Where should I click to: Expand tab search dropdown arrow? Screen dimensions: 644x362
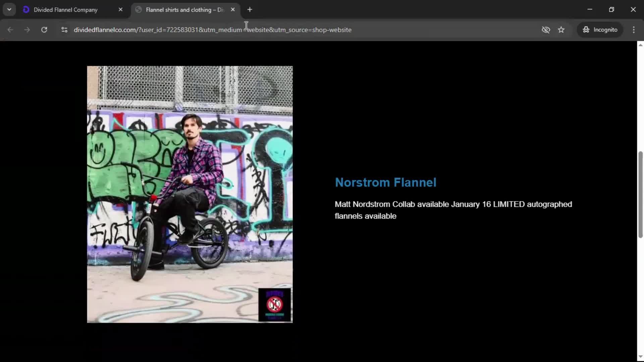coord(9,10)
